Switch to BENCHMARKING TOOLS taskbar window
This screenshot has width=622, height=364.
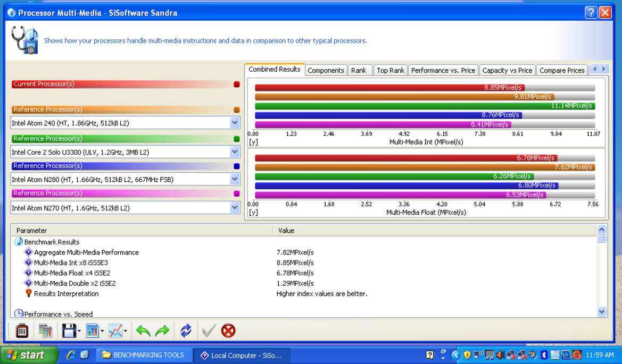click(x=144, y=355)
